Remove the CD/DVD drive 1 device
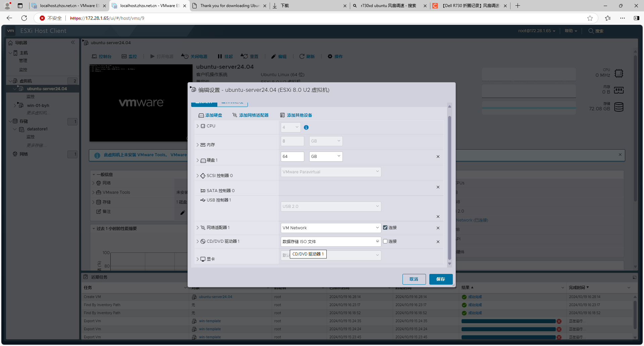 438,242
